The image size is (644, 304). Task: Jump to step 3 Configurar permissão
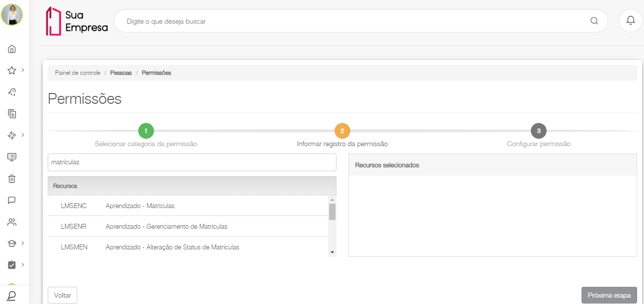(x=539, y=131)
